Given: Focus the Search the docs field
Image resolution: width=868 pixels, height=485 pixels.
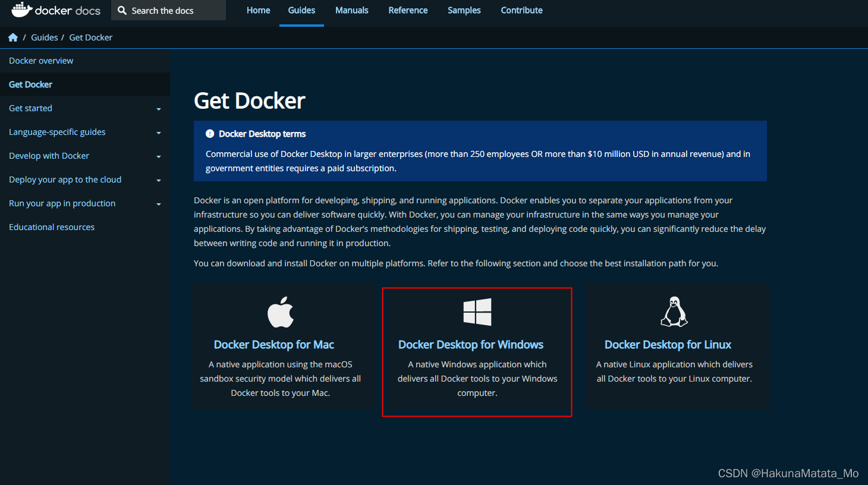Looking at the screenshot, I should [168, 10].
